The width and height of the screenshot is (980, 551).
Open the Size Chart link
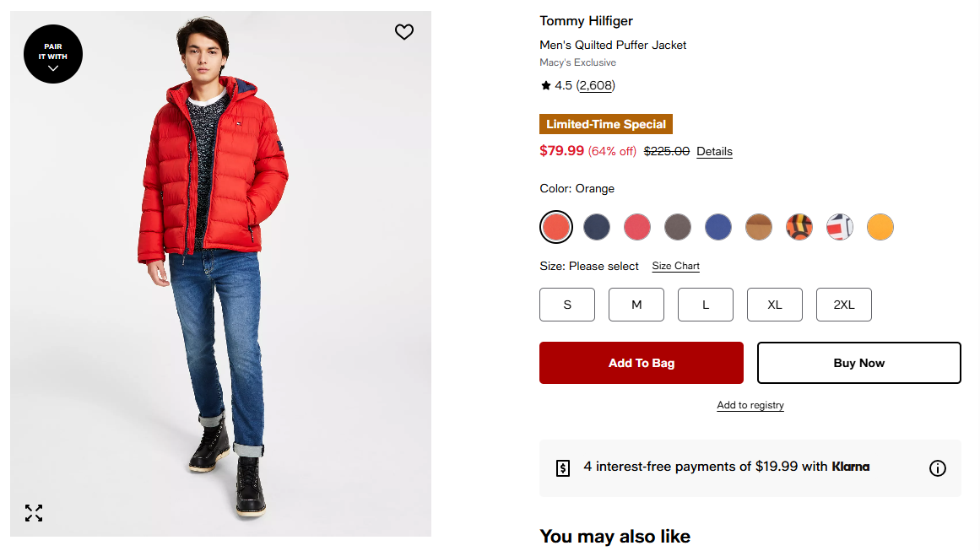675,266
